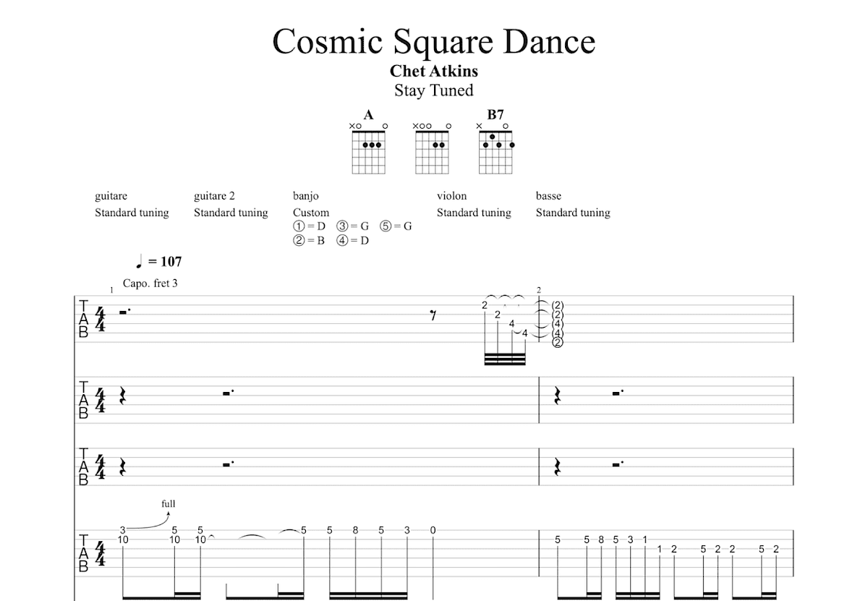Click the Capo. fret 3 annotation

tap(150, 284)
